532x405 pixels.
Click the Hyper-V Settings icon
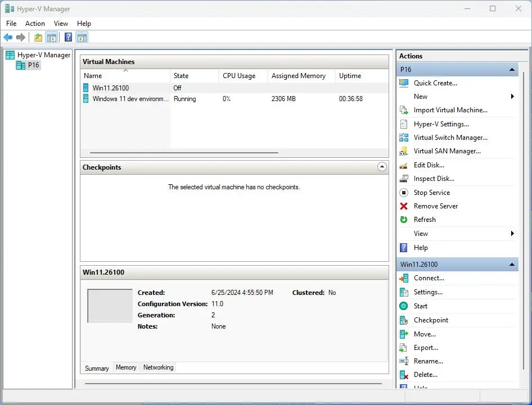[x=404, y=124]
